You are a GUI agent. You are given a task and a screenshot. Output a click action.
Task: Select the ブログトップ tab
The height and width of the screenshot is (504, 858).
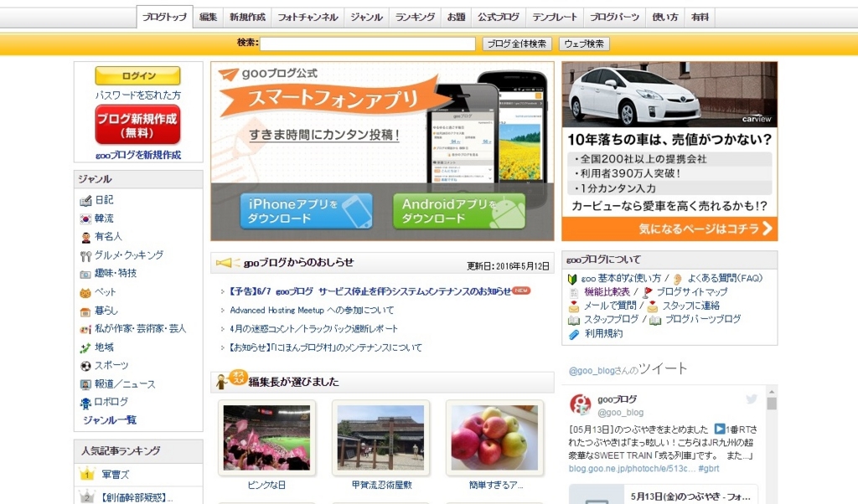coord(165,17)
